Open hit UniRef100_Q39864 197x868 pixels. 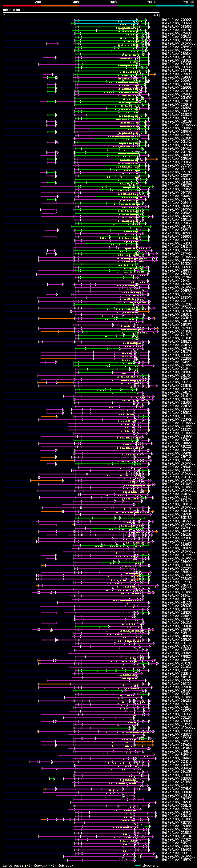[177, 50]
